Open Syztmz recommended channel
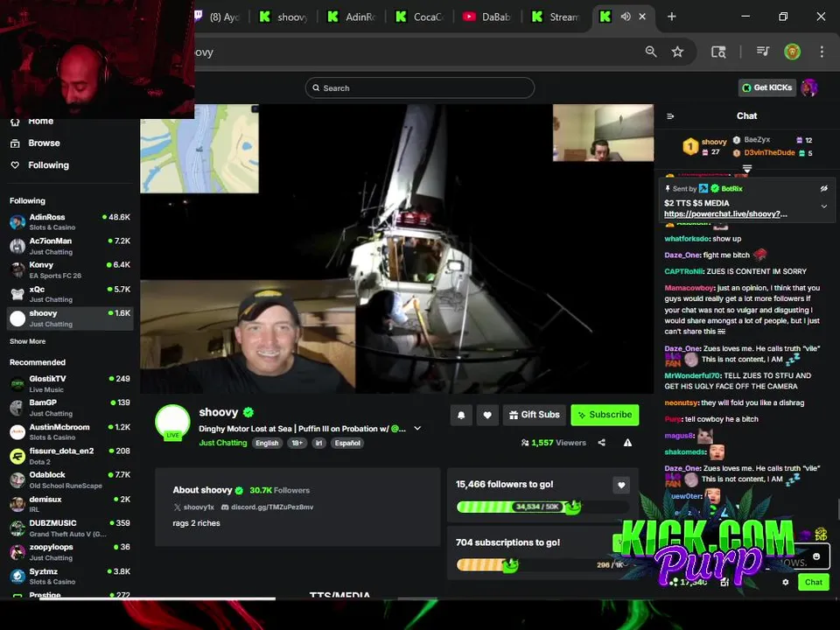The height and width of the screenshot is (630, 840). (x=70, y=576)
